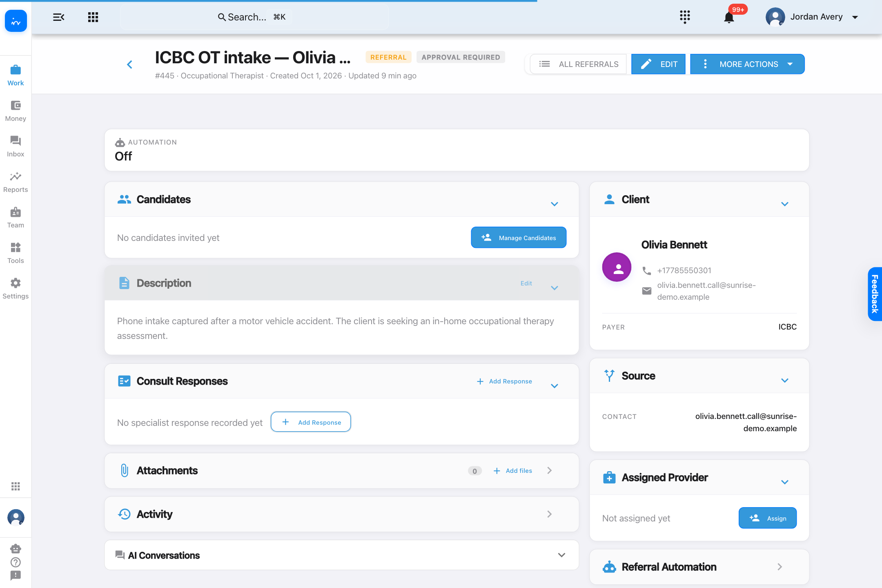The image size is (882, 588).
Task: Open the assistant robot icon in sidebar
Action: 16,549
